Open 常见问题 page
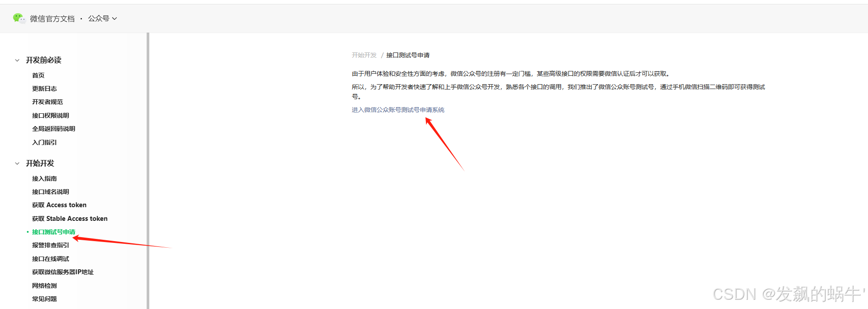 44,299
